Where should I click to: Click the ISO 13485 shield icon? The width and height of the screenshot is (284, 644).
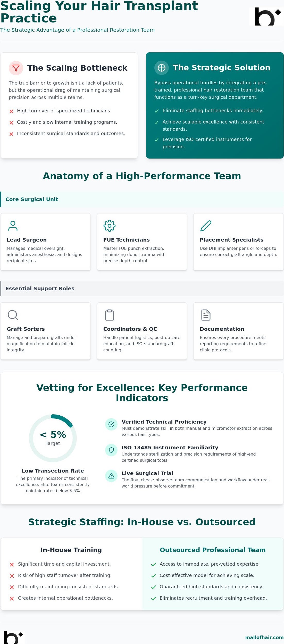tap(111, 450)
